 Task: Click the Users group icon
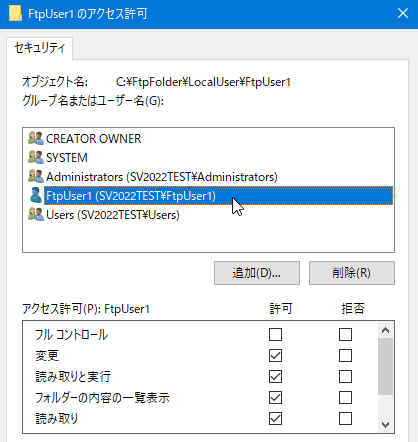36,214
